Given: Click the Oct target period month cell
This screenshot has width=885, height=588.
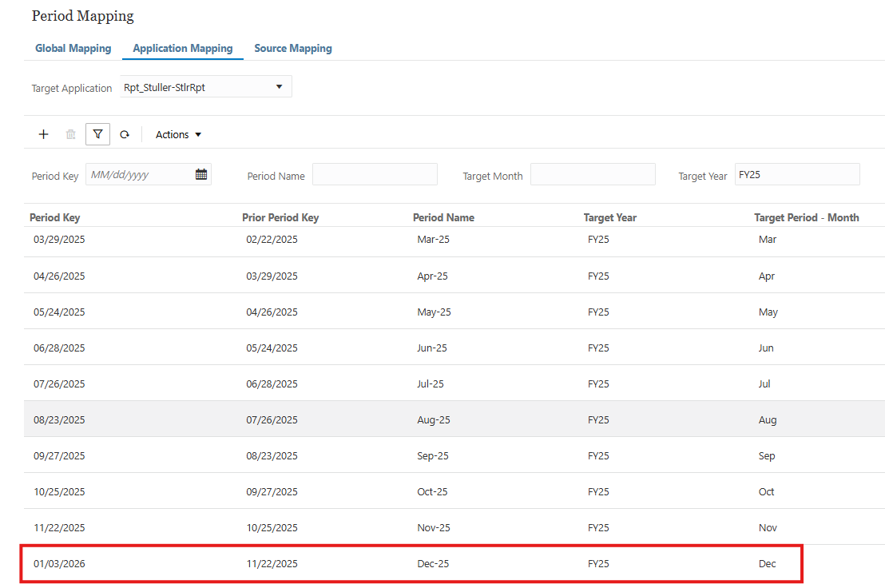Looking at the screenshot, I should [x=767, y=492].
